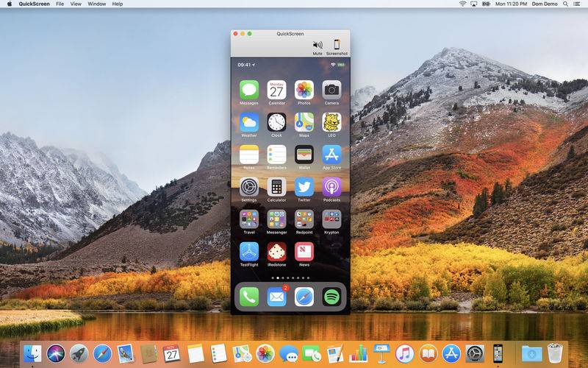Click QuickScreen iPhone icon in Dock
Viewport: 588px width, 368px height.
click(x=498, y=354)
